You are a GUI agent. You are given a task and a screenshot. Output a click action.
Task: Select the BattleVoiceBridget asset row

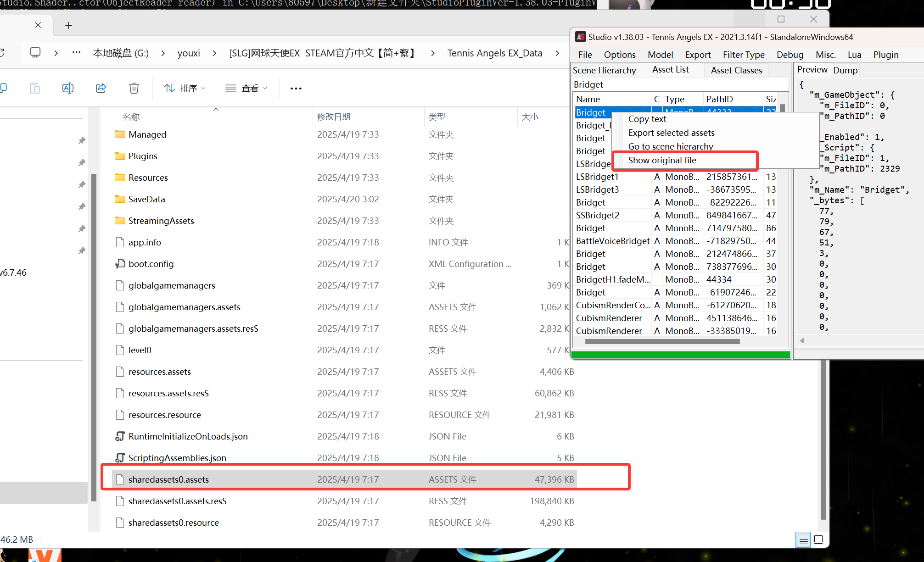click(x=675, y=241)
